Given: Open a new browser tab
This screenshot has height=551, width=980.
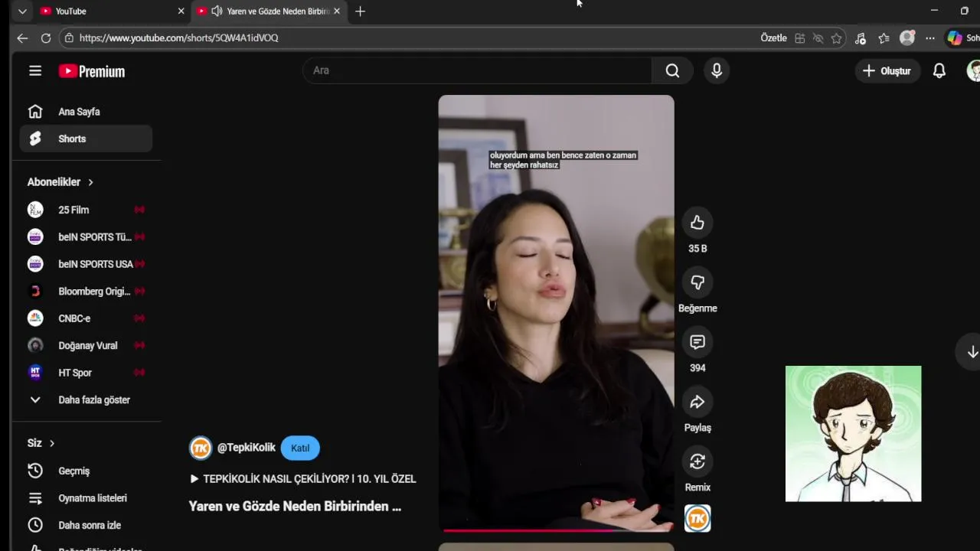Looking at the screenshot, I should pos(360,11).
